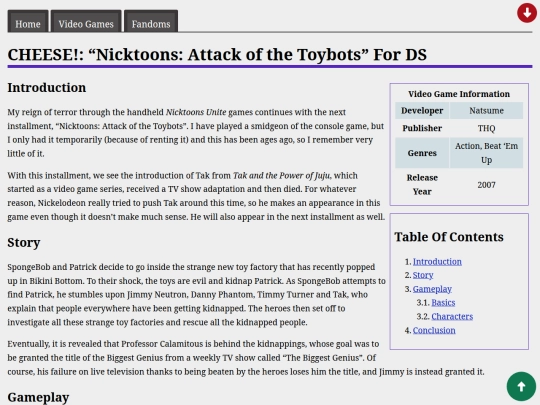Follow the Story link in table of contents
Screen dimensions: 540x405
(423, 275)
